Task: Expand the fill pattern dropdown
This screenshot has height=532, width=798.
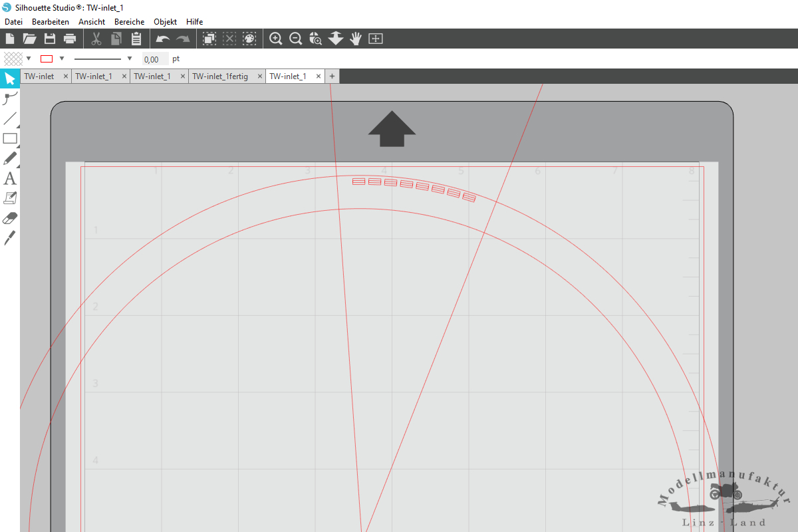Action: [x=29, y=59]
